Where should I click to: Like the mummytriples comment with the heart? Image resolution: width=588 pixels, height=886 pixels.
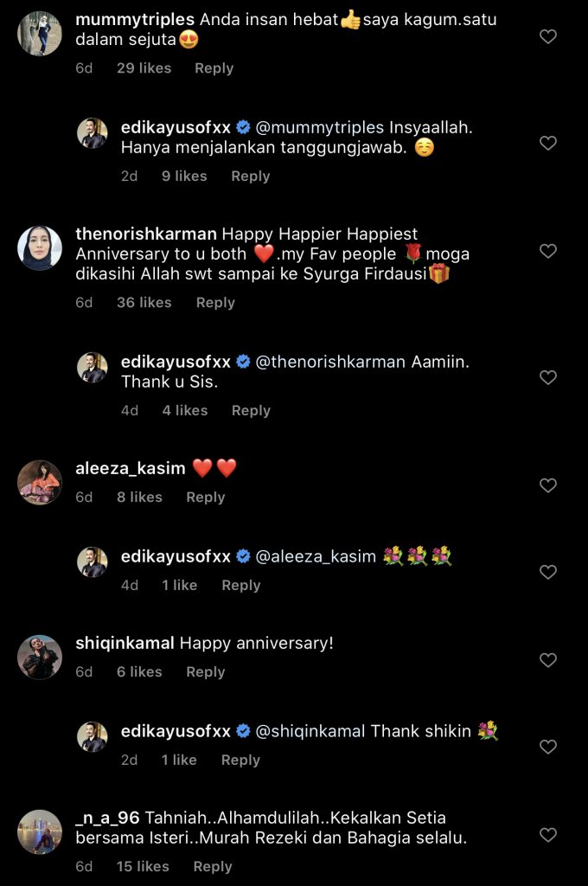tap(547, 36)
